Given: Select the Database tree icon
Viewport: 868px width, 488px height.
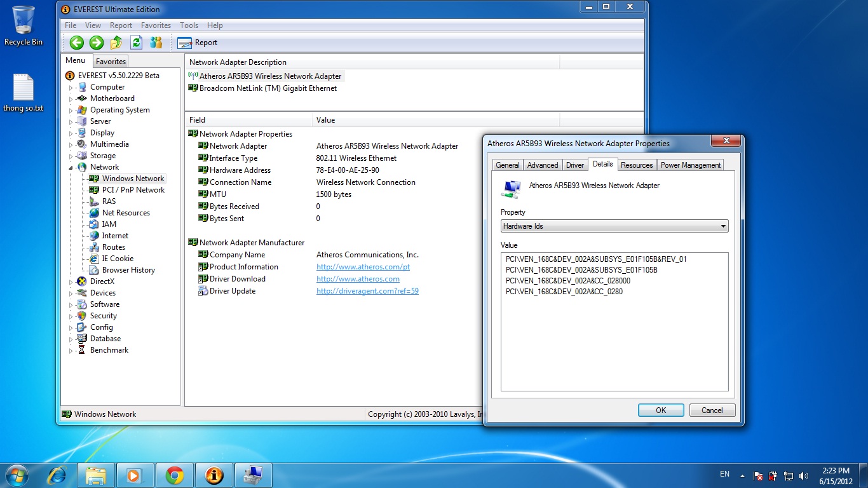Looking at the screenshot, I should pyautogui.click(x=82, y=339).
